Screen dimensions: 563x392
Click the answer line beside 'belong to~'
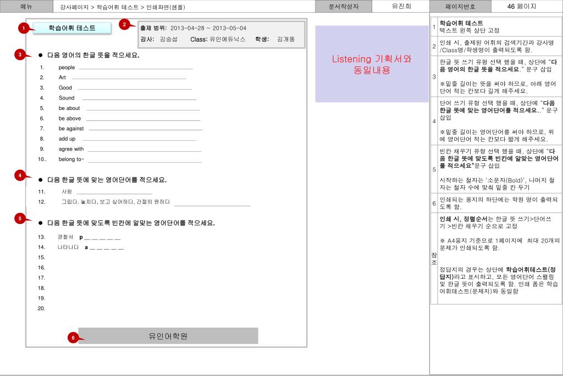(x=145, y=162)
